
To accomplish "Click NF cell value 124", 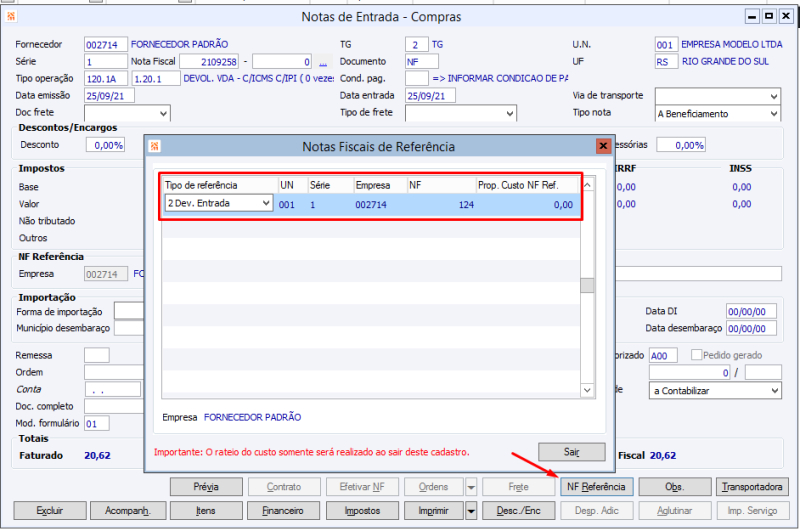I will [x=466, y=205].
